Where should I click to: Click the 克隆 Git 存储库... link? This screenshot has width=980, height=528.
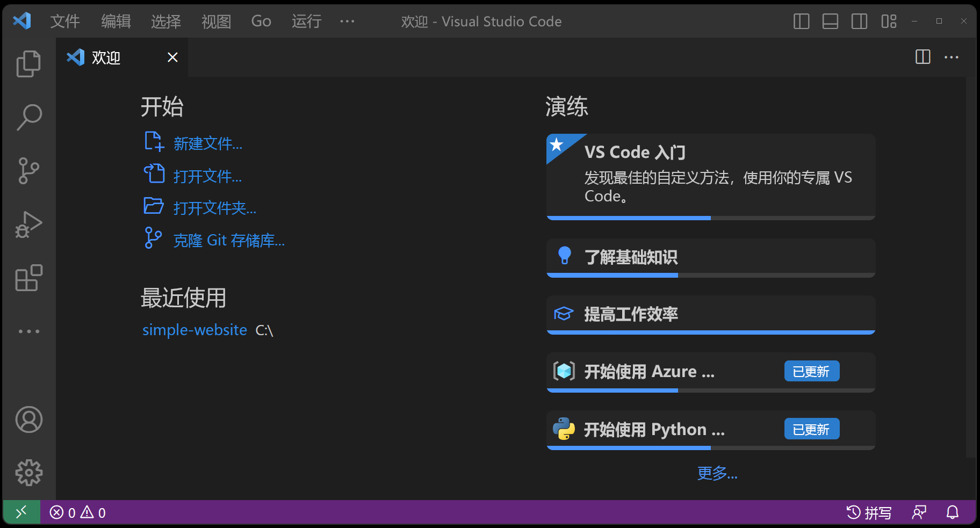(229, 240)
